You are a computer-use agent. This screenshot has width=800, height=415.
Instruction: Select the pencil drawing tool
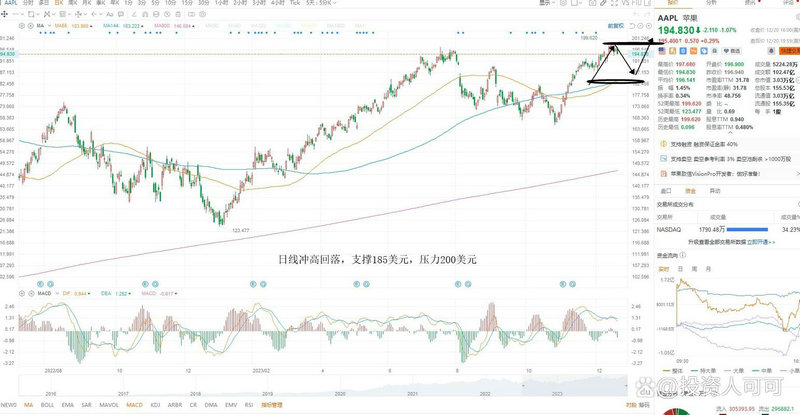pos(134,14)
